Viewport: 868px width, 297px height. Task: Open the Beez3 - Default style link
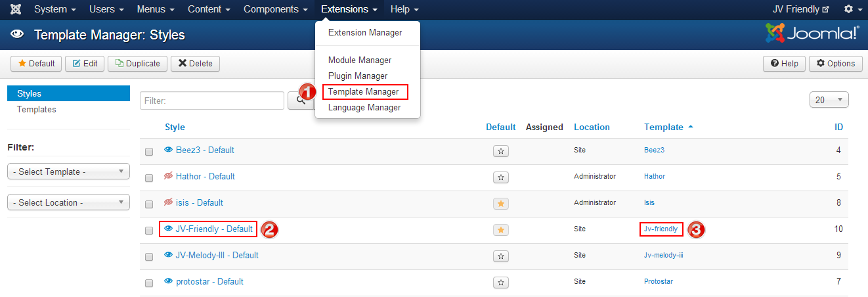pos(205,150)
